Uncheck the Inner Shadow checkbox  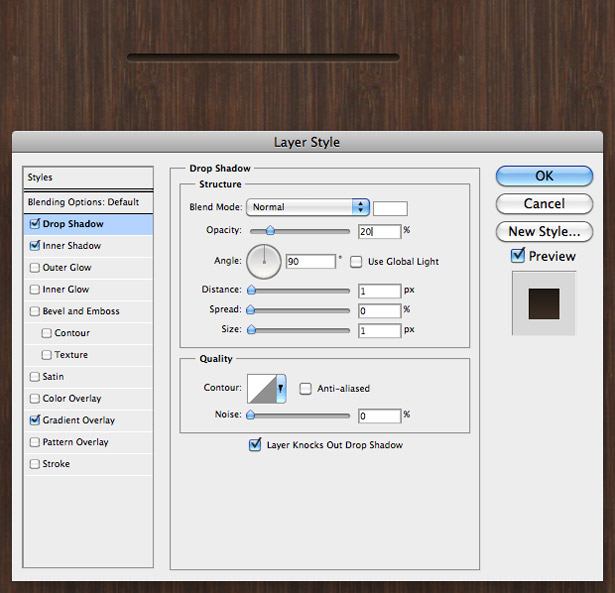pyautogui.click(x=35, y=246)
